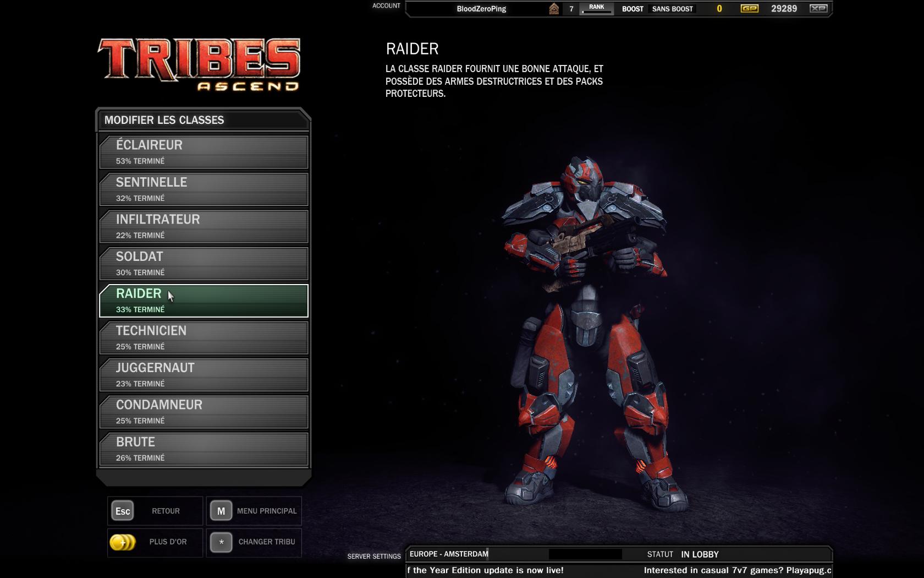Viewport: 924px width, 578px height.
Task: Select the Infiltrateur class
Action: click(204, 226)
